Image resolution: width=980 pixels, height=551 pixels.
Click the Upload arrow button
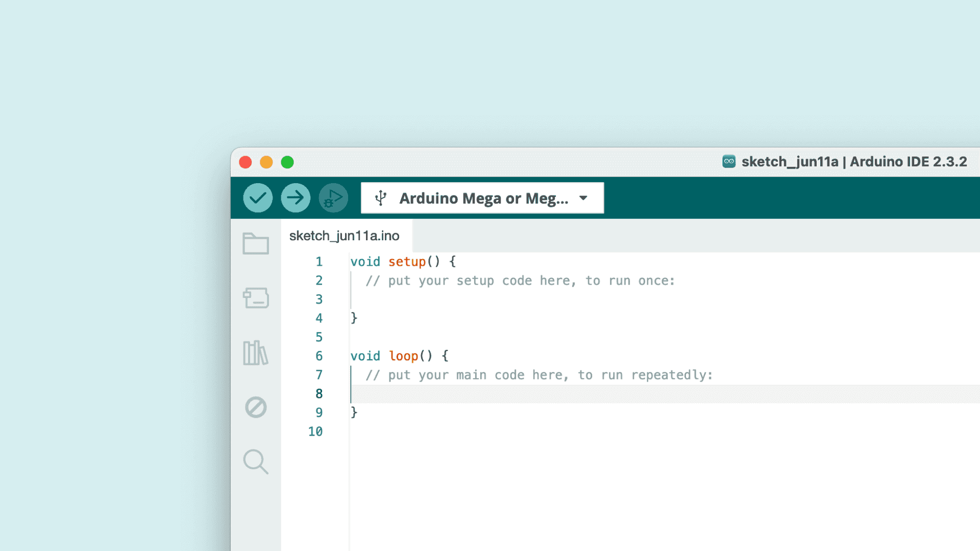(x=296, y=198)
